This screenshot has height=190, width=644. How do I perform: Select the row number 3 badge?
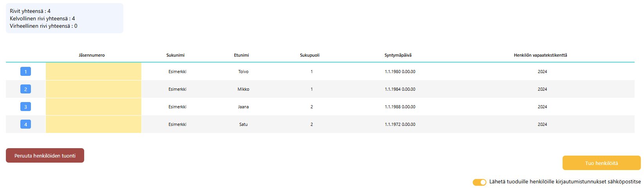tap(25, 107)
